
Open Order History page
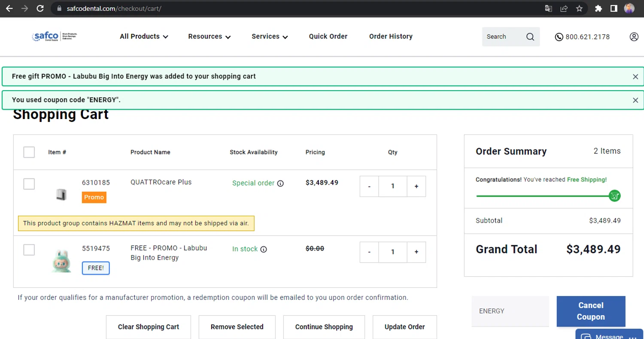(x=391, y=37)
